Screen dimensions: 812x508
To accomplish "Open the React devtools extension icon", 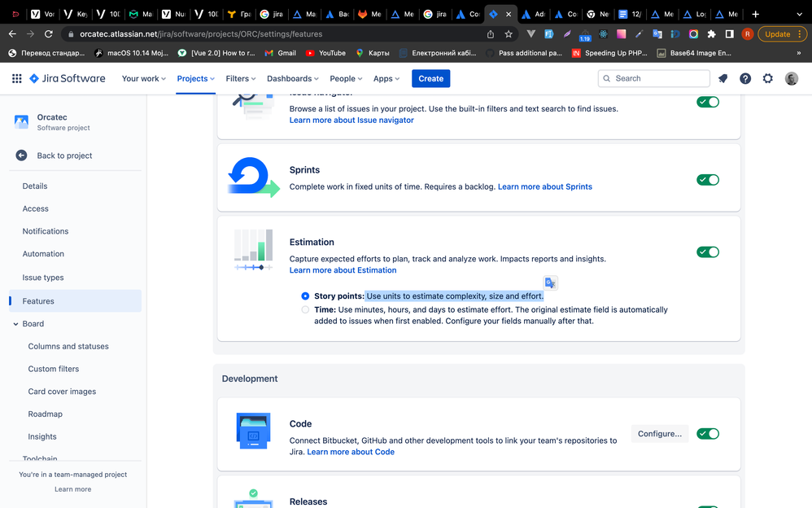I will [603, 33].
